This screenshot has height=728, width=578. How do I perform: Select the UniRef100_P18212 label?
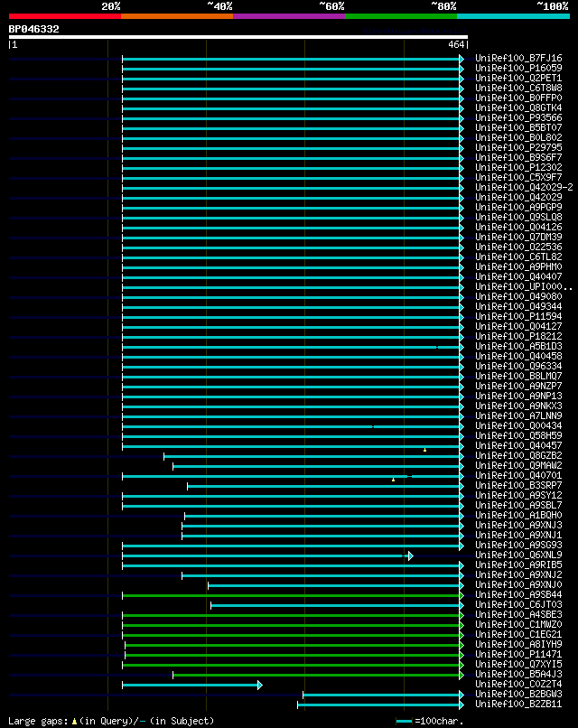(x=518, y=336)
